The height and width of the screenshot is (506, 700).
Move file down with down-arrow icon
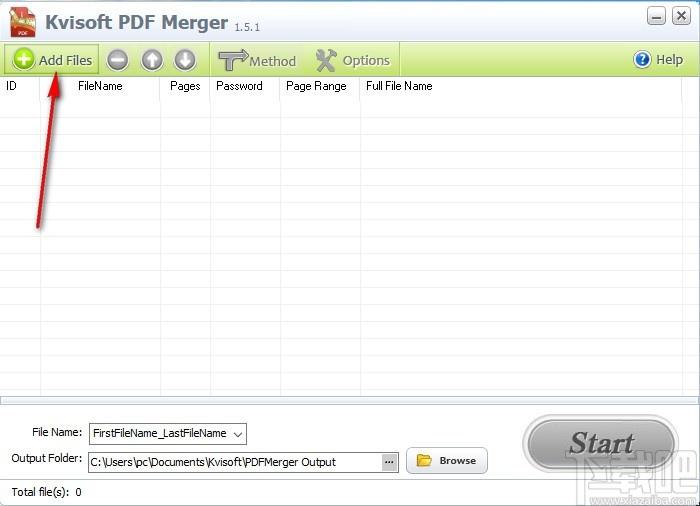(x=185, y=60)
